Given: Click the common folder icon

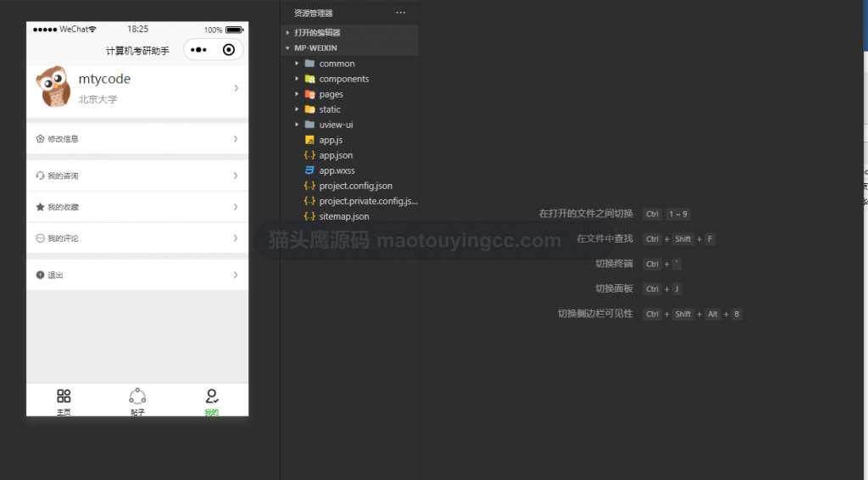Looking at the screenshot, I should coord(310,63).
